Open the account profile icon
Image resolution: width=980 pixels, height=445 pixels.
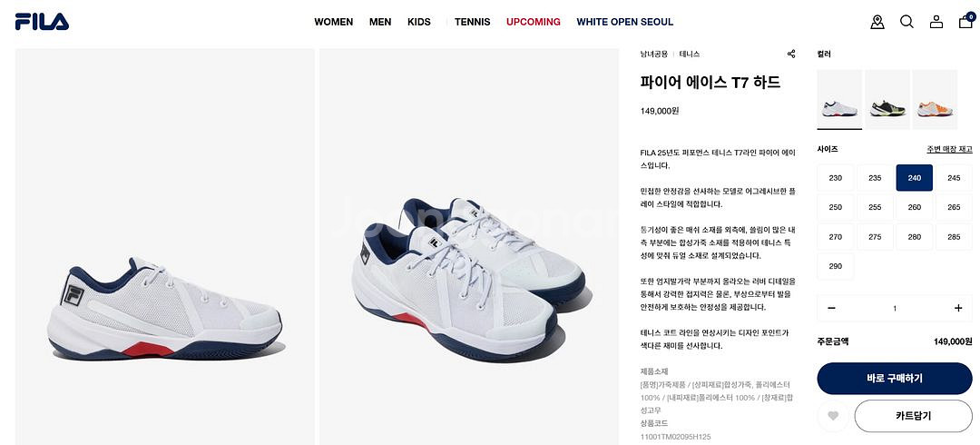pyautogui.click(x=936, y=22)
